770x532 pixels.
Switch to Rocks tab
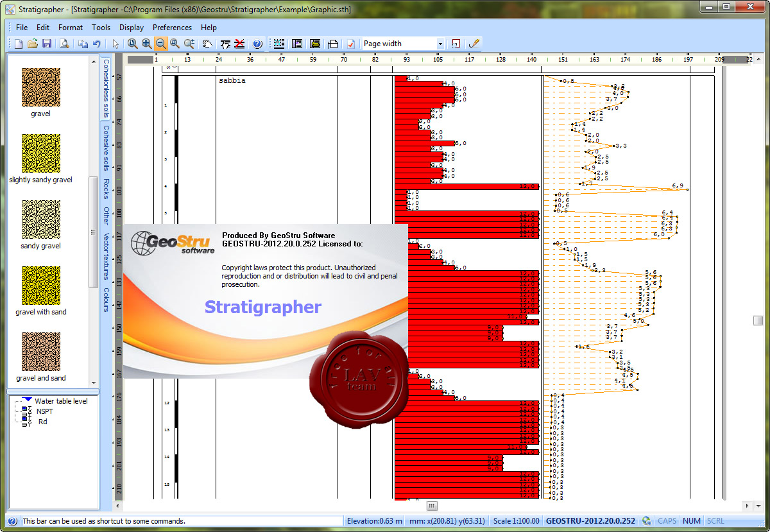pyautogui.click(x=106, y=189)
